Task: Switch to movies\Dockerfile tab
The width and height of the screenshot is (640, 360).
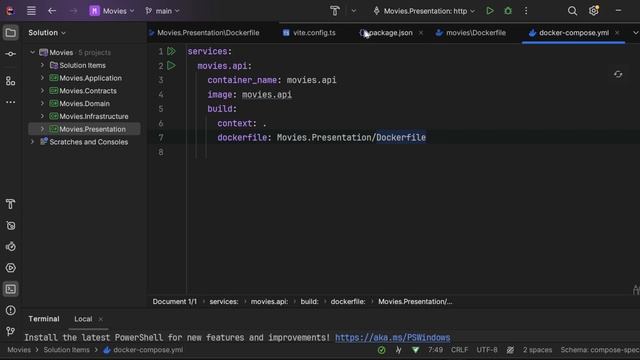Action: [471, 33]
